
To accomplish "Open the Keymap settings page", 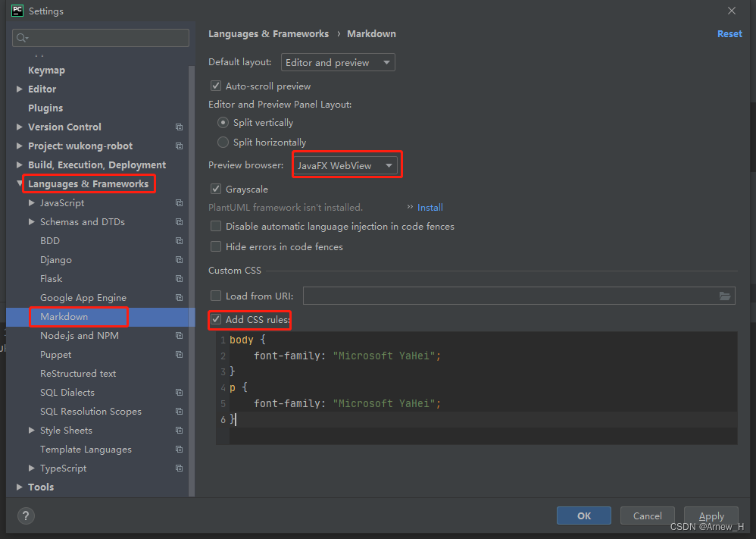I will 47,70.
